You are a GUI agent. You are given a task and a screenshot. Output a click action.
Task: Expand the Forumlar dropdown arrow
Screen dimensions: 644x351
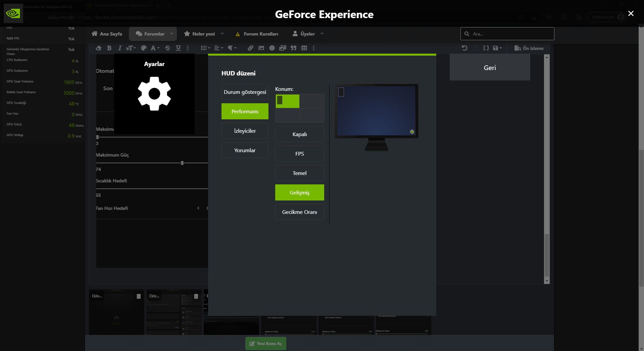click(172, 34)
